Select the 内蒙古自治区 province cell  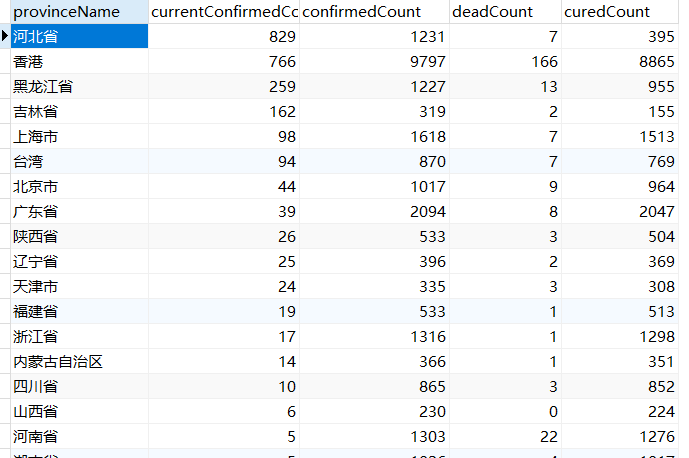tap(80, 362)
